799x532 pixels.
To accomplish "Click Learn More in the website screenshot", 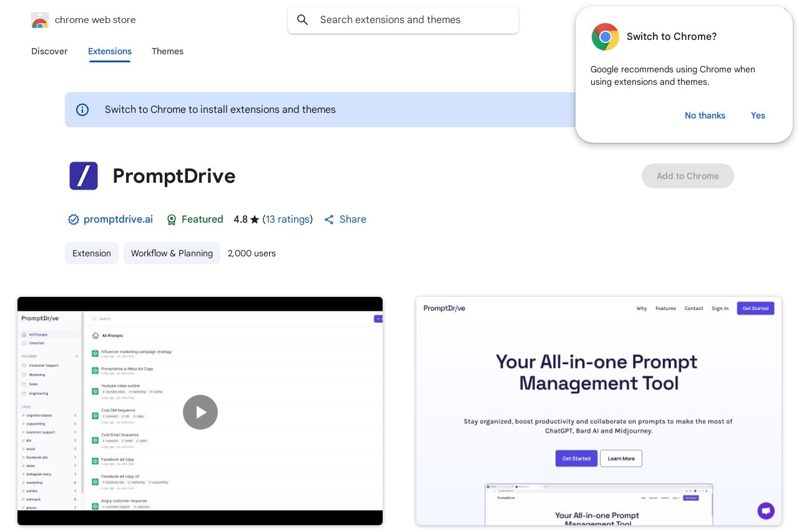I will pos(621,458).
